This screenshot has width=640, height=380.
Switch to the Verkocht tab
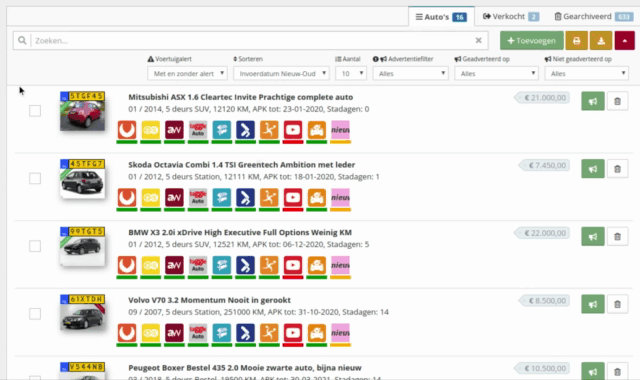coord(511,17)
